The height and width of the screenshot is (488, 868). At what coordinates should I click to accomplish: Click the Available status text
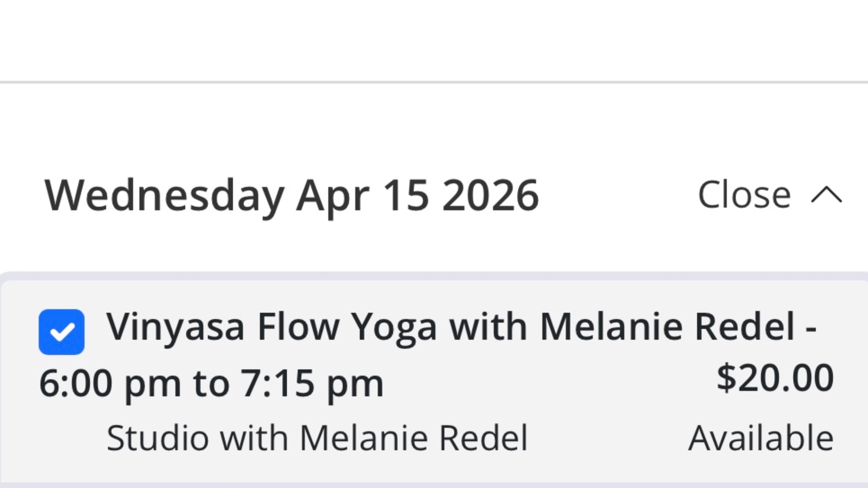pyautogui.click(x=761, y=438)
